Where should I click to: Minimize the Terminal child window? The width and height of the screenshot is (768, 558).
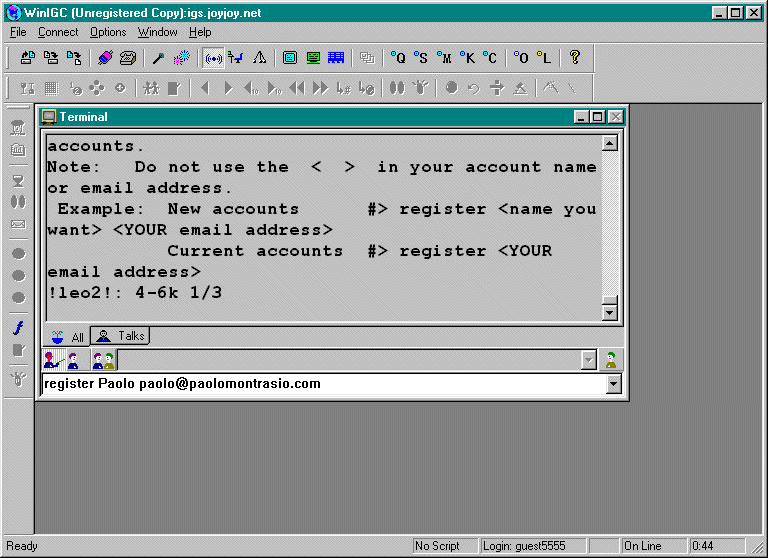(581, 117)
